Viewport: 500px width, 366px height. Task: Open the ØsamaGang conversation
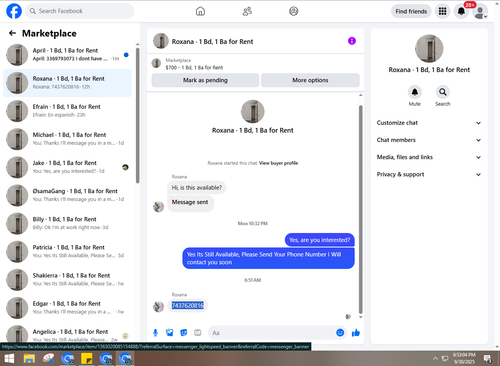67,195
